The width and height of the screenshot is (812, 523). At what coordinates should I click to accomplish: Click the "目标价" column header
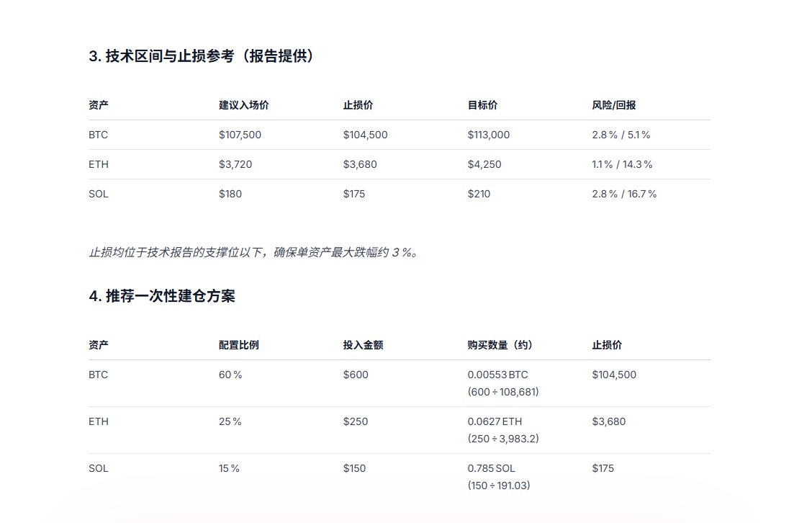[x=482, y=105]
